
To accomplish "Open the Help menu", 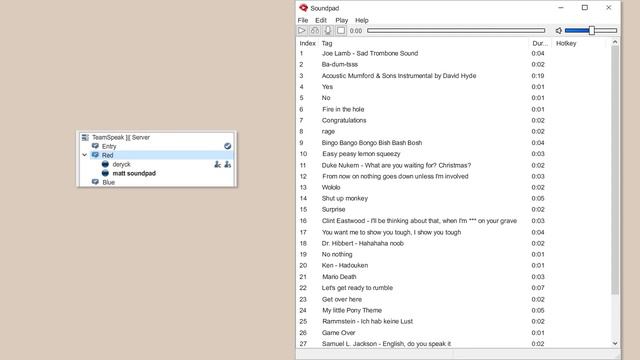I will tap(362, 20).
